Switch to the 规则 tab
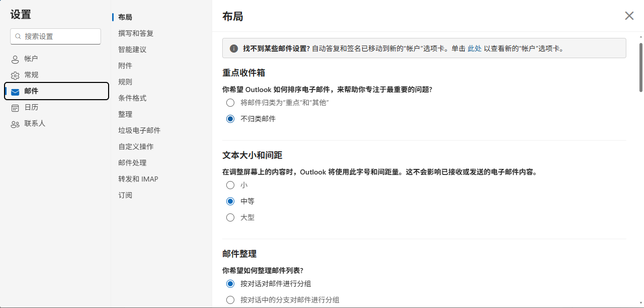Screen dimensions: 644x308 (125, 82)
